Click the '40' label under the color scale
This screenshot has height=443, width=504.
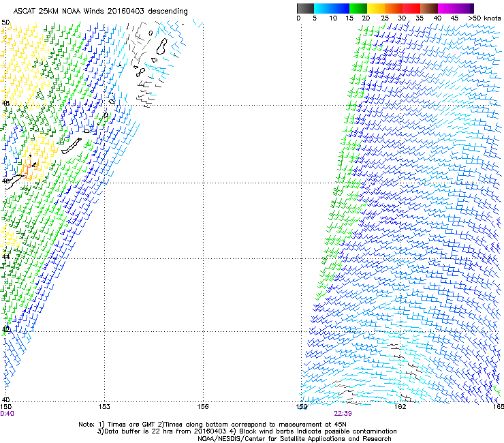437,18
